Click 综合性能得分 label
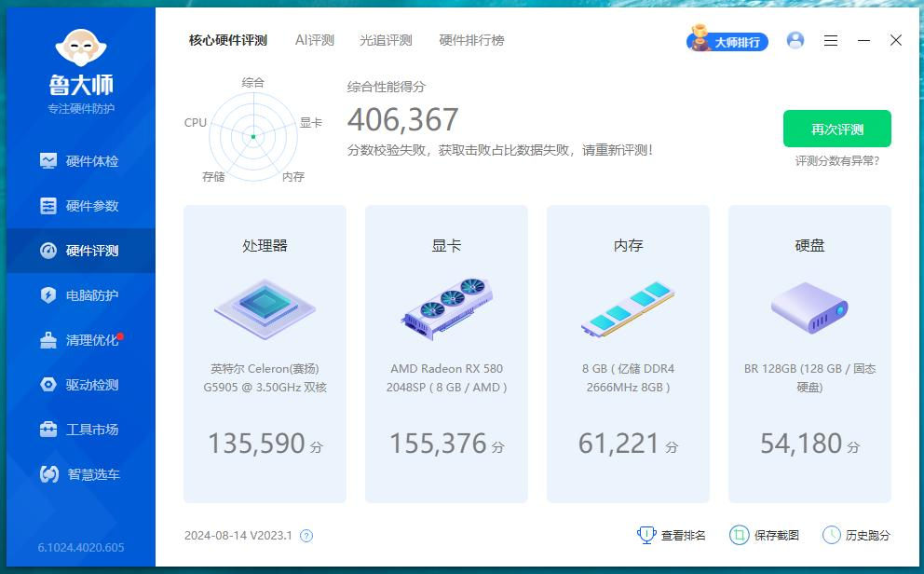 386,87
